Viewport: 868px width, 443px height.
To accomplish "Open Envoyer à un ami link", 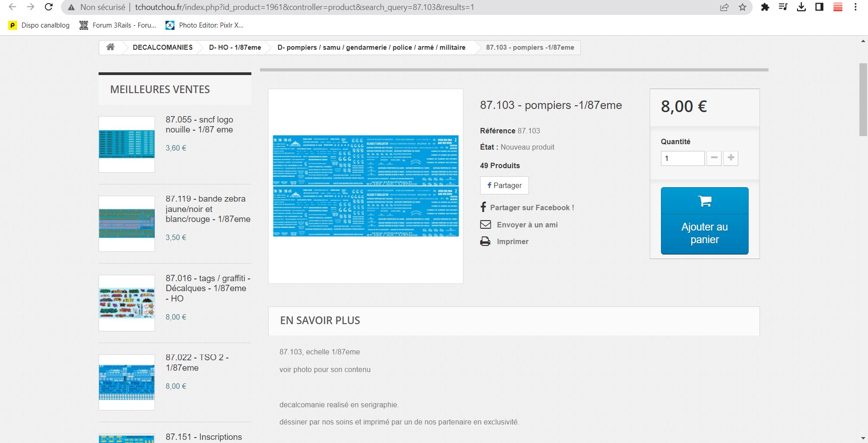I will coord(527,225).
